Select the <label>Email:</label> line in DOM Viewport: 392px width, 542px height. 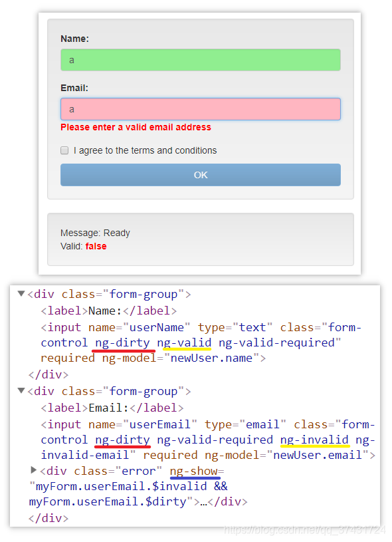(112, 408)
